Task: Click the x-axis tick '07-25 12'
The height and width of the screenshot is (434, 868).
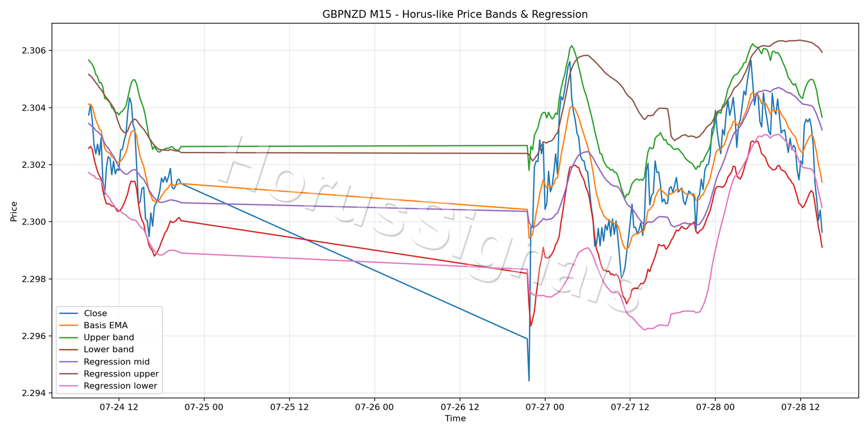Action: click(x=289, y=407)
